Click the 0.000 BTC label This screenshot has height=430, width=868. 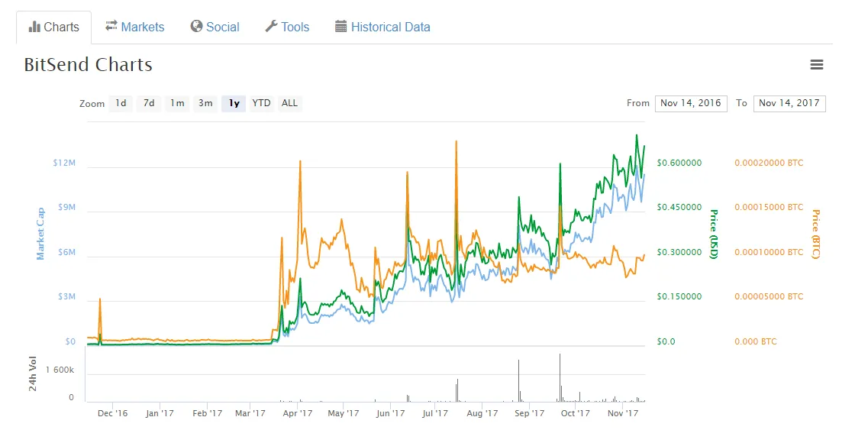pyautogui.click(x=755, y=341)
